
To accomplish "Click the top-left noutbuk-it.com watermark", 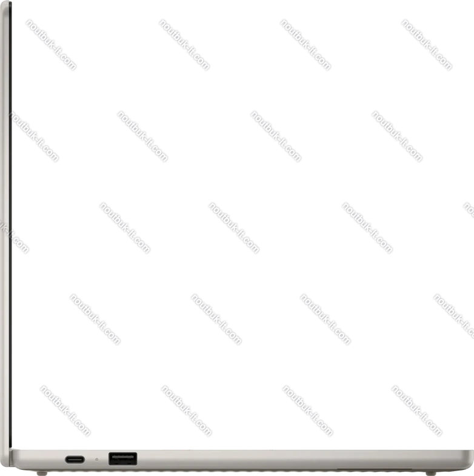I will [51, 45].
